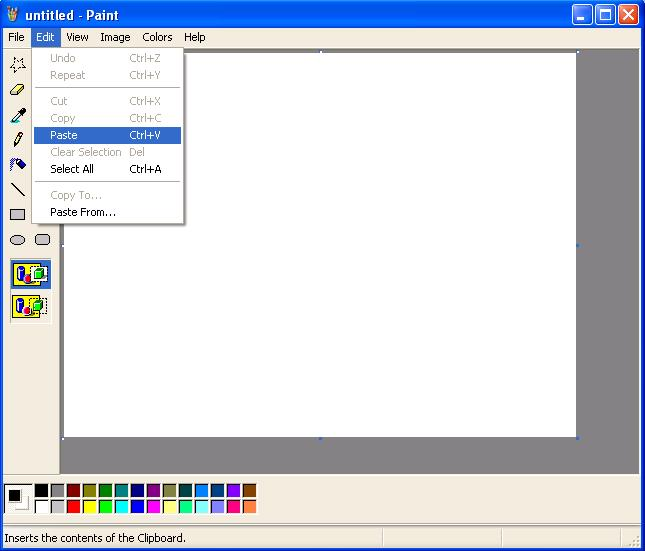Pick the light gray color swatch
Screen dimensions: 645x551
58,507
